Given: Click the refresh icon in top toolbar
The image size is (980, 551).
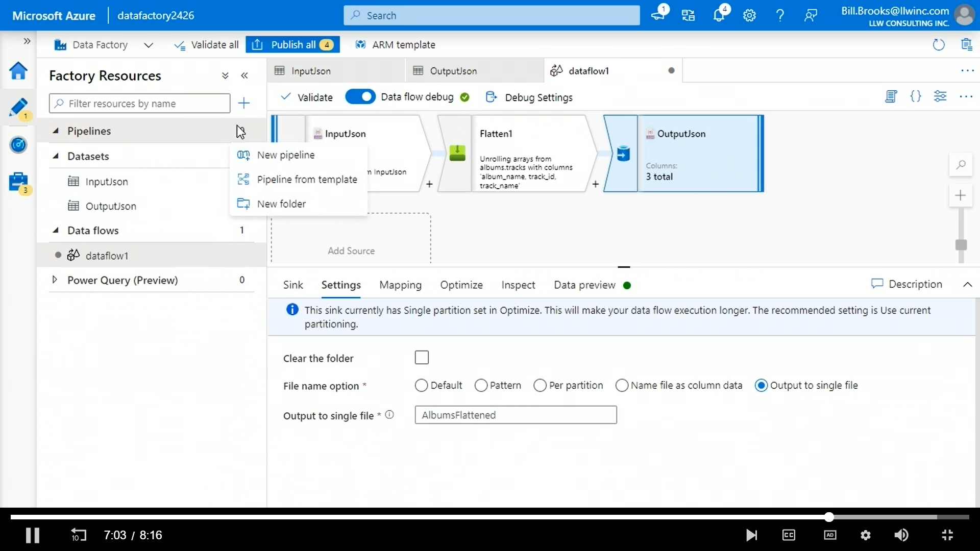Looking at the screenshot, I should [938, 45].
